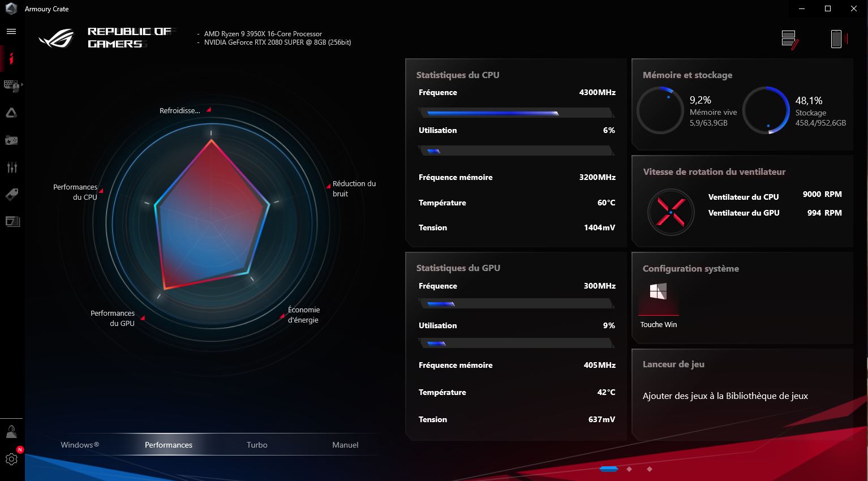
Task: Click the Économie d'énergie radar label
Action: coord(304,315)
